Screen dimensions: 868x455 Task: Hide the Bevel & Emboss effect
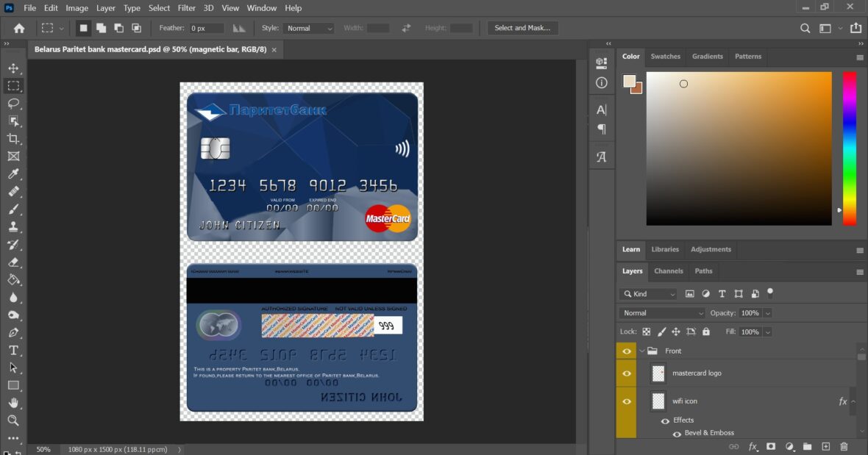click(676, 434)
